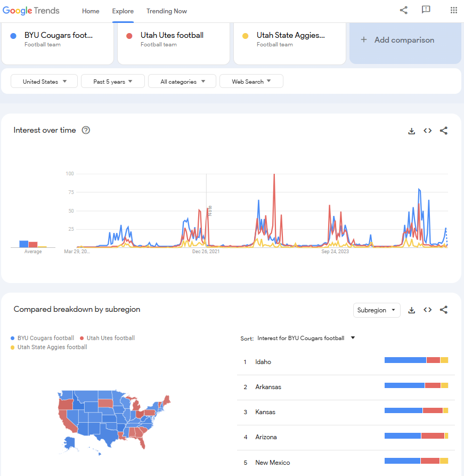Click the Idaho interest comparison bar
This screenshot has height=476, width=464.
417,360
